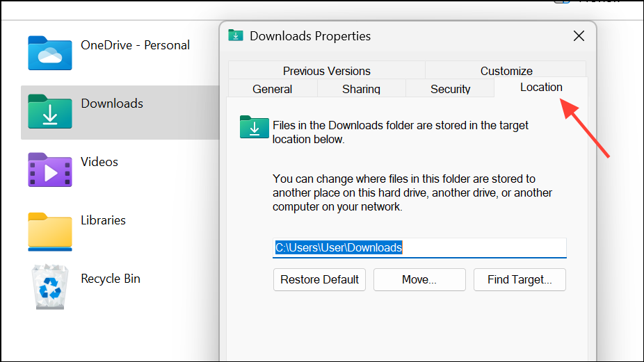The width and height of the screenshot is (644, 362).
Task: Click the Downloads folder icon beside description text
Action: 255,127
